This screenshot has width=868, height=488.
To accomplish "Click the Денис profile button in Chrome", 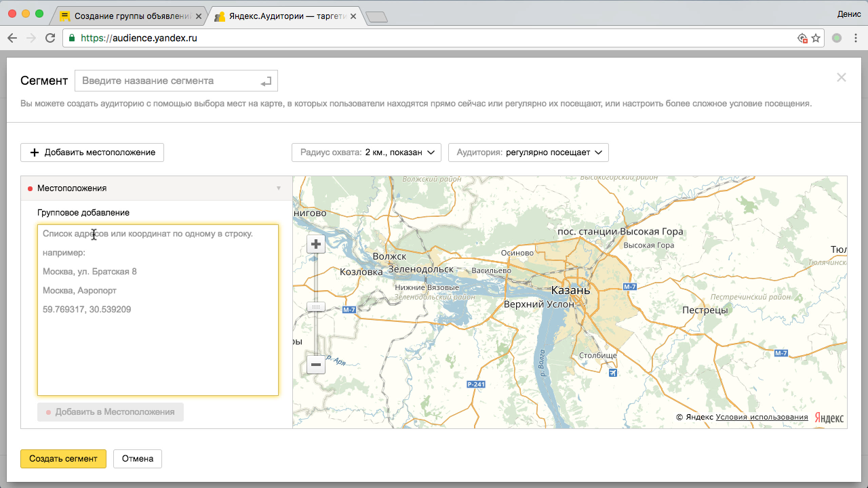I will [848, 14].
